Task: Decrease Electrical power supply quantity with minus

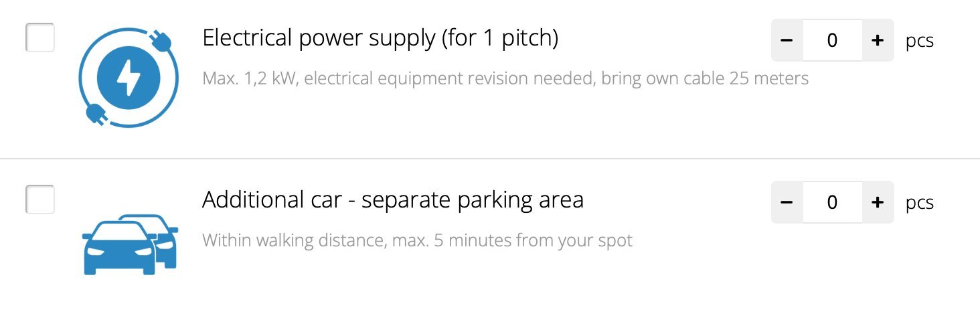Action: (x=787, y=40)
